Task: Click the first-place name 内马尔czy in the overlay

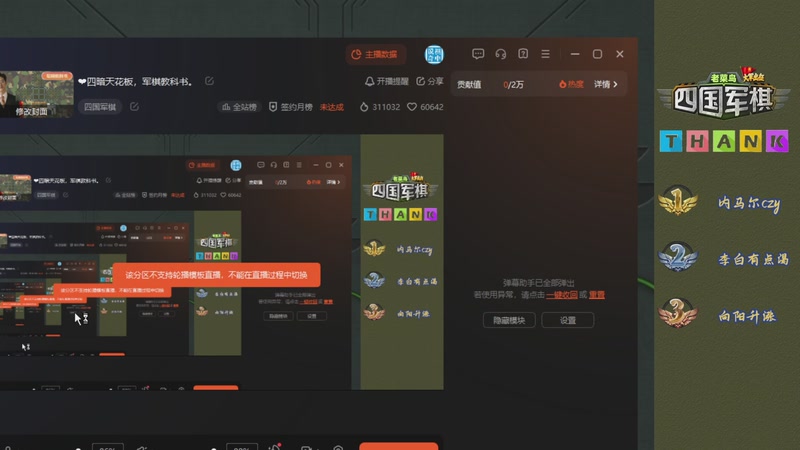Action: click(749, 204)
